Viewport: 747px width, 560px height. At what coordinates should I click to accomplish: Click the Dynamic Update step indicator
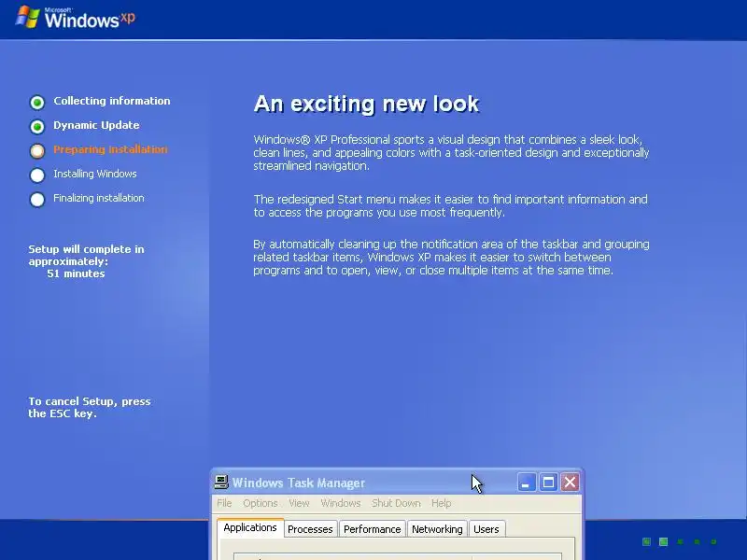tap(37, 127)
